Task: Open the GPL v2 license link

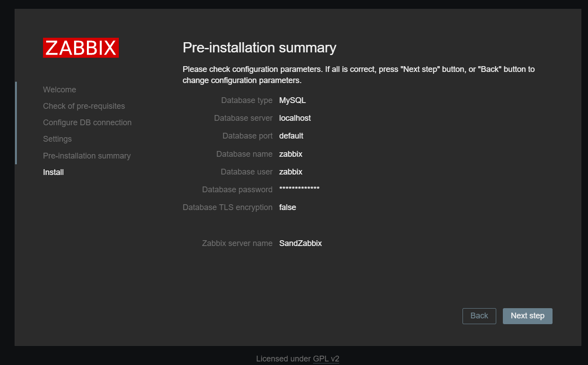Action: [x=326, y=359]
